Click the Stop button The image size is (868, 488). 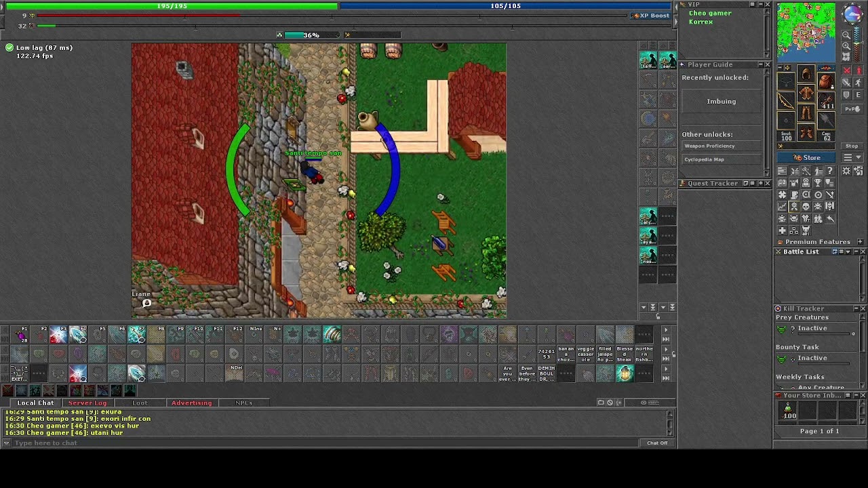[x=852, y=146]
